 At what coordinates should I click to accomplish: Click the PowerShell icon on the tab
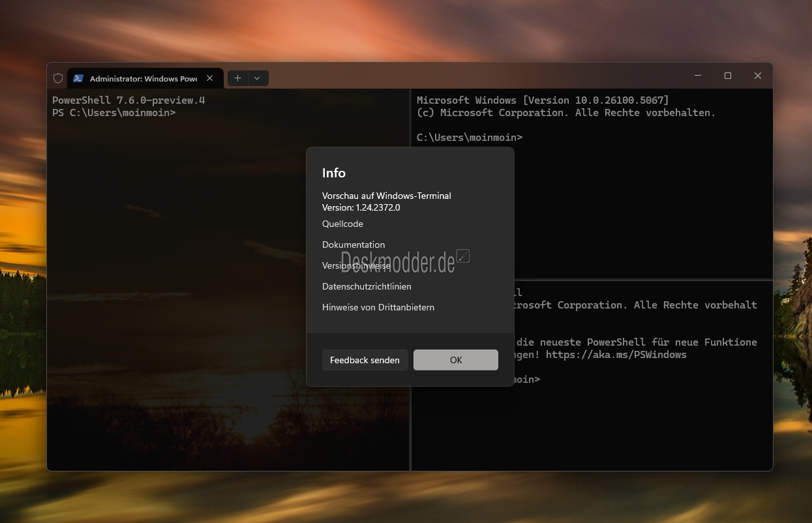coord(78,78)
